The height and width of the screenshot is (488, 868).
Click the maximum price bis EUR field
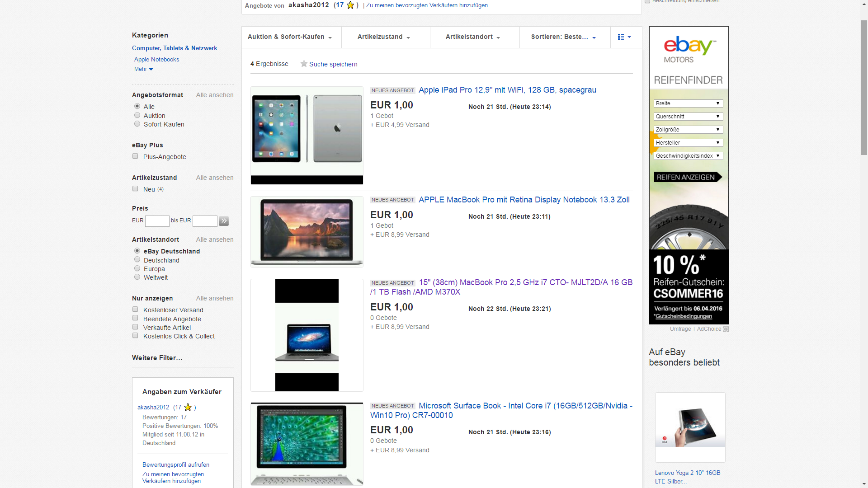tap(205, 221)
